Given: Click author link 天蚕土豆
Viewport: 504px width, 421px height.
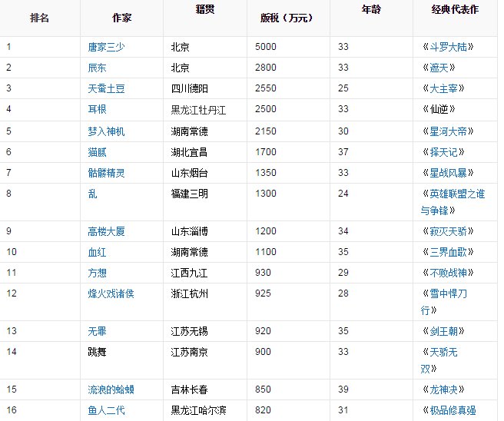Looking at the screenshot, I should click(106, 88).
